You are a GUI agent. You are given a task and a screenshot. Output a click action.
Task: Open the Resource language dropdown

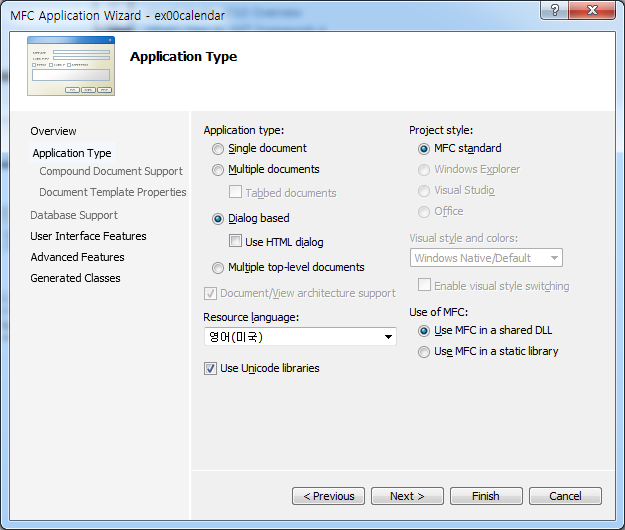(300, 337)
